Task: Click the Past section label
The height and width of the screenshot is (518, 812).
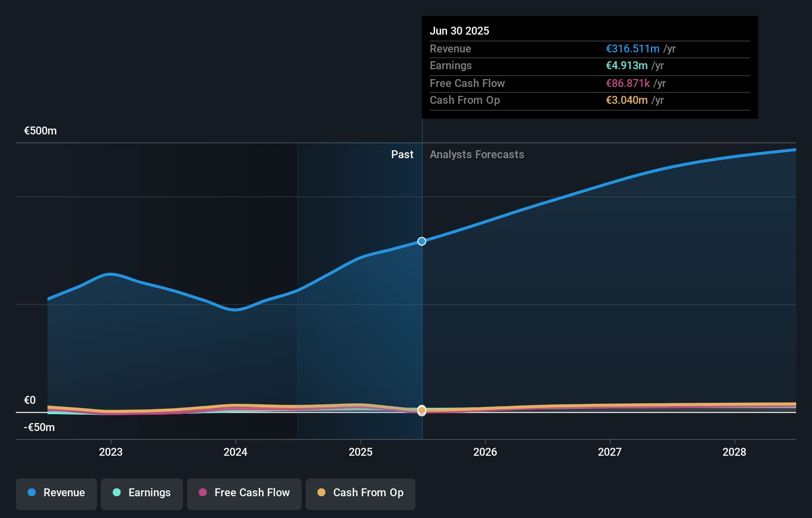Action: point(403,155)
